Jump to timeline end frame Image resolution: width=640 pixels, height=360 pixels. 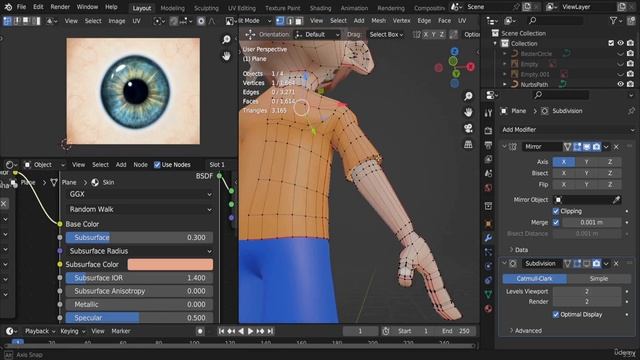pyautogui.click(x=270, y=331)
